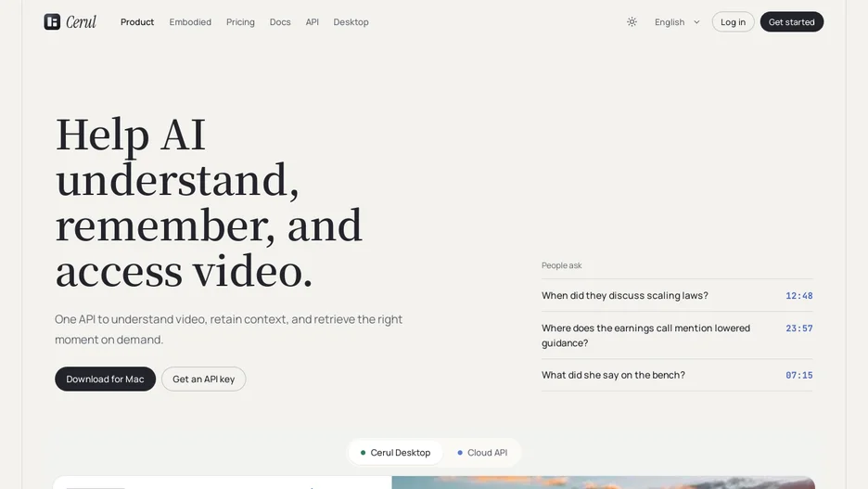Viewport: 868px width, 489px height.
Task: Click the Get started button
Action: (791, 22)
